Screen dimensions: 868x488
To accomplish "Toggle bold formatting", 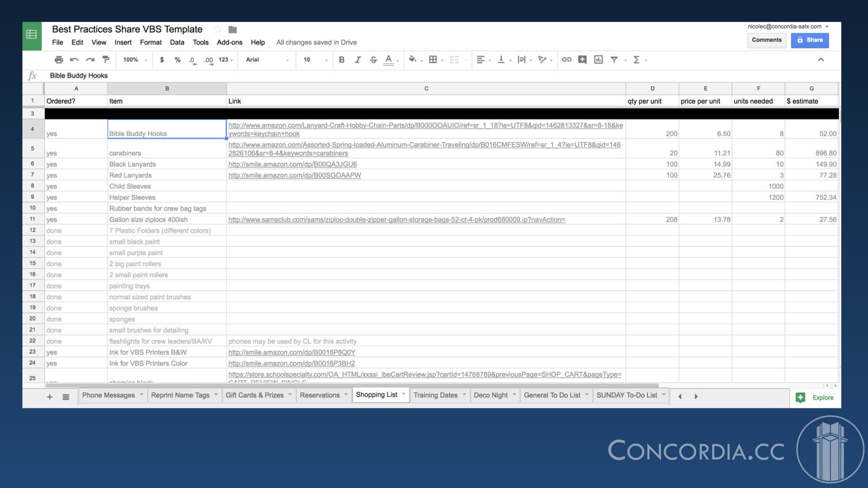I will coord(342,60).
